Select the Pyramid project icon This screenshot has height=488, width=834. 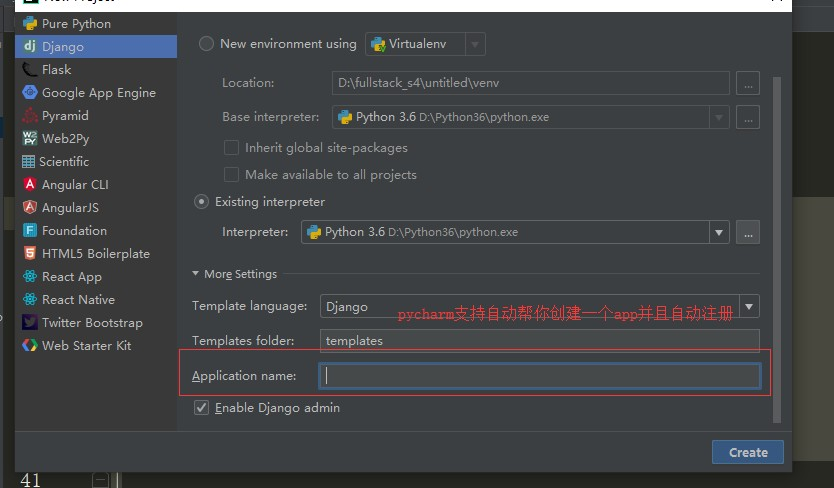click(30, 115)
